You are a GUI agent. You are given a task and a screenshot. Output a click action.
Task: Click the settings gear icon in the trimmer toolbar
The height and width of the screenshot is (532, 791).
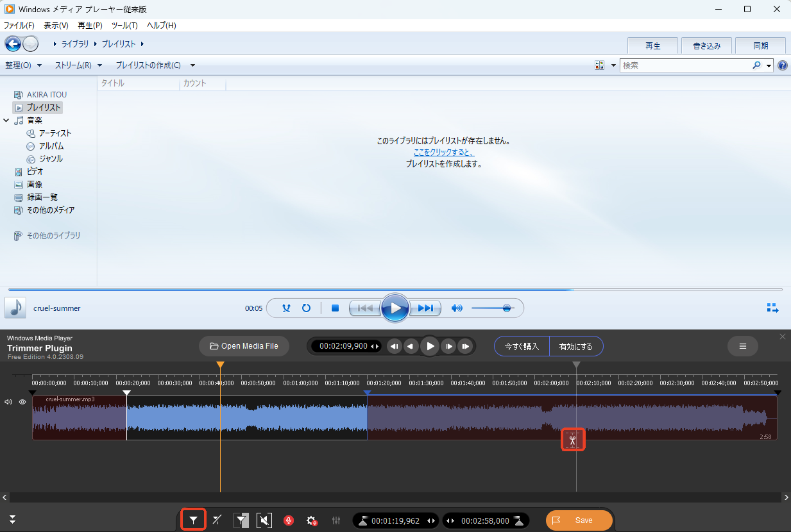coord(312,520)
